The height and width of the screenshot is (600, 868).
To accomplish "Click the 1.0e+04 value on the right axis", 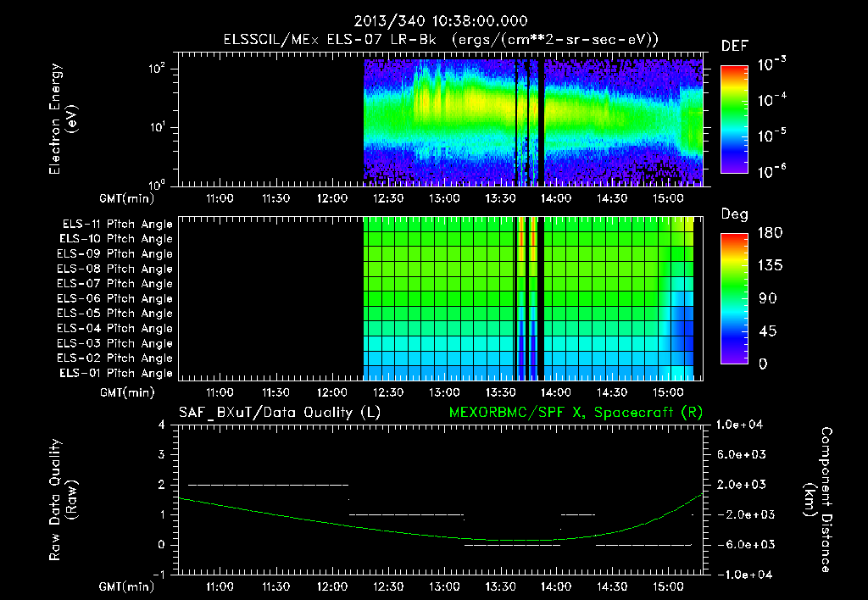I will 739,425.
